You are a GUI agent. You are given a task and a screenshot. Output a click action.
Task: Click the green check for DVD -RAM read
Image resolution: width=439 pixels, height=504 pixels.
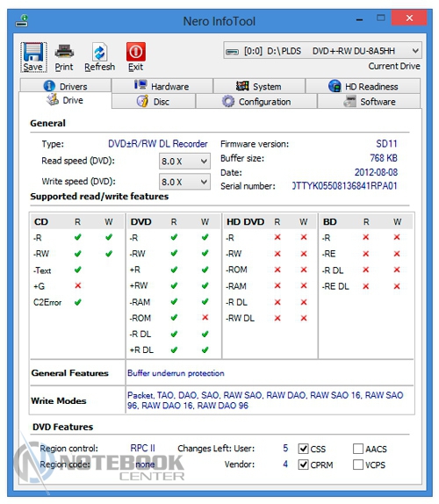(174, 301)
